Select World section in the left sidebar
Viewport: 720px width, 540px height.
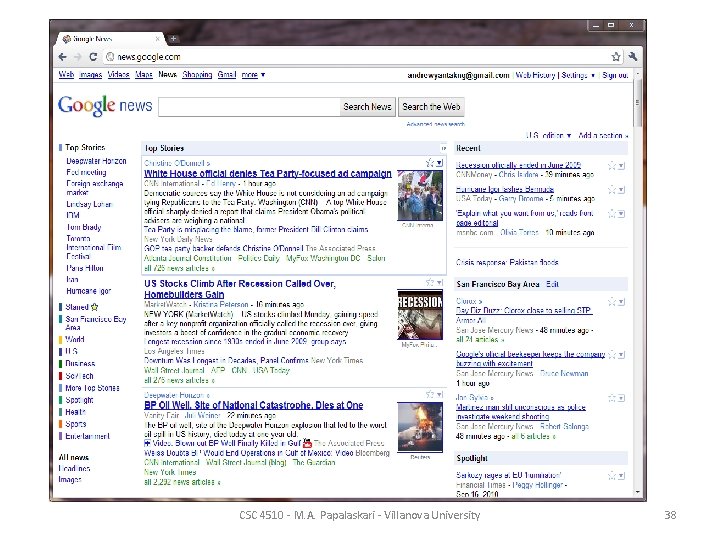(x=75, y=339)
